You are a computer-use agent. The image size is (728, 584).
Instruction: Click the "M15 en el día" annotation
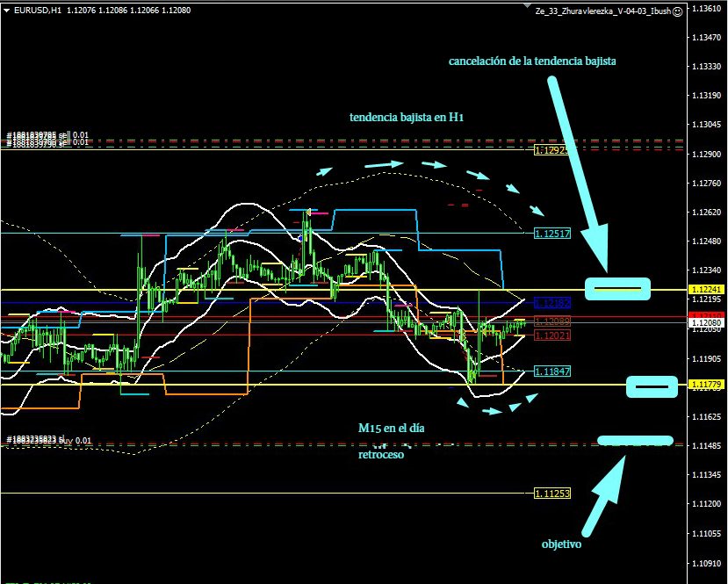click(x=391, y=429)
